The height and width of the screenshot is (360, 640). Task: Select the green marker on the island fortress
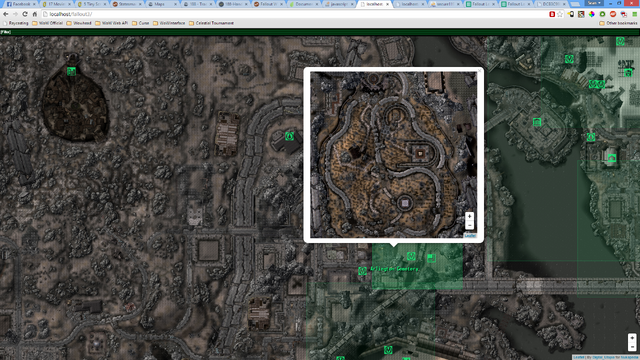(x=537, y=122)
